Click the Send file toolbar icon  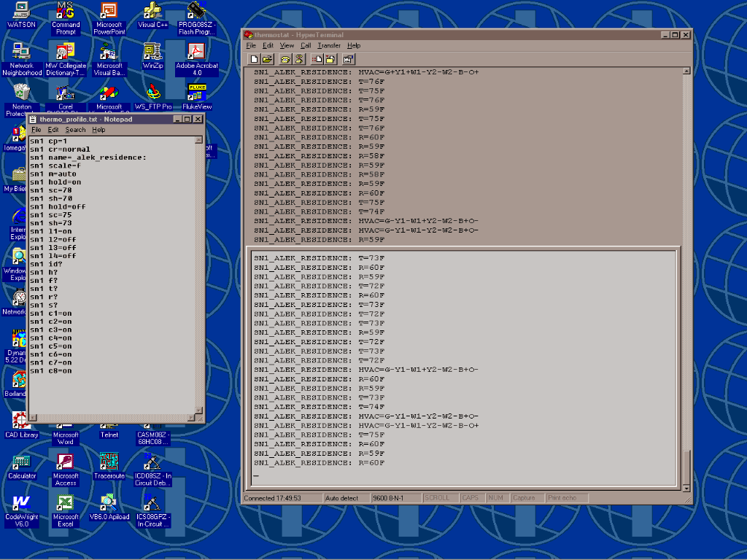click(317, 59)
